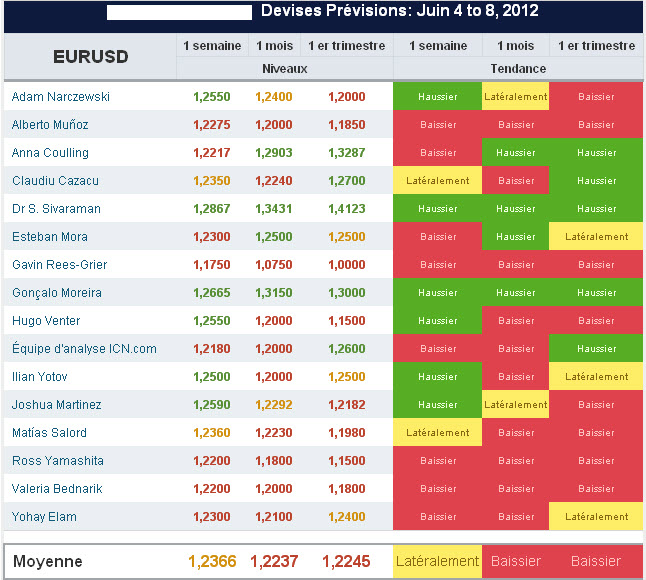Select the Valeria Bednarik link
Viewport: 646px width, 580px height.
point(57,489)
